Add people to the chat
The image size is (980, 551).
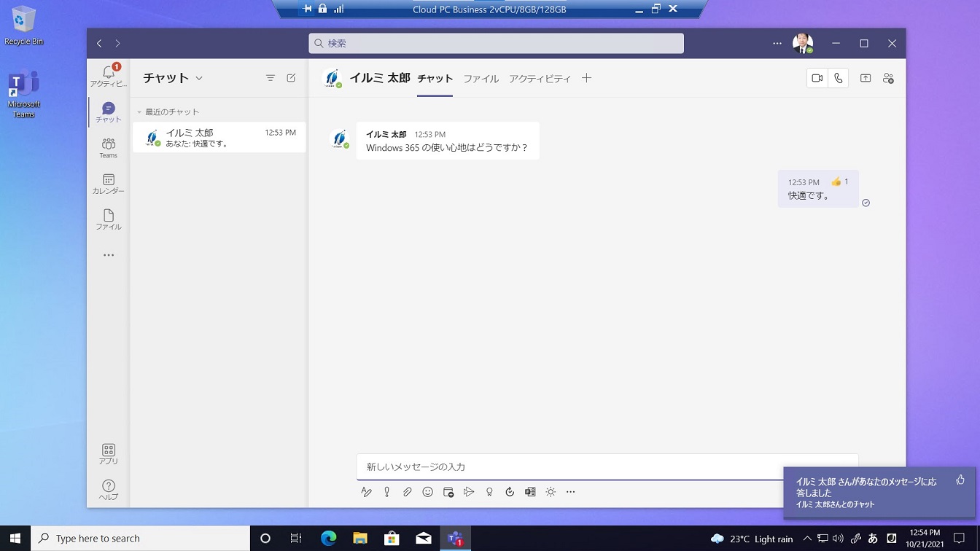coord(888,78)
